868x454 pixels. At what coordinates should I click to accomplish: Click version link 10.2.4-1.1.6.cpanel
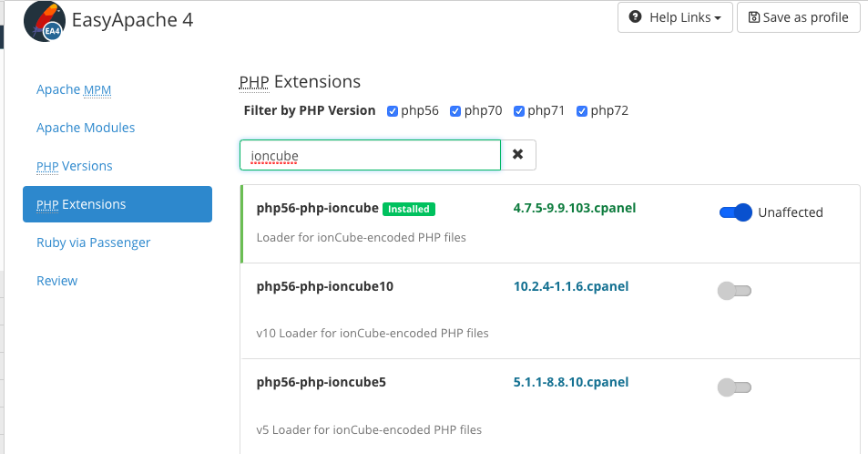[571, 286]
